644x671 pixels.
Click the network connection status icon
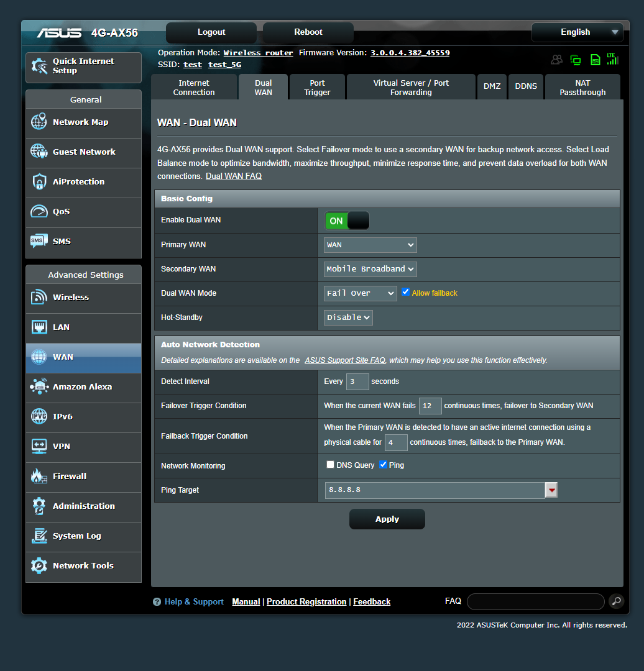(576, 60)
